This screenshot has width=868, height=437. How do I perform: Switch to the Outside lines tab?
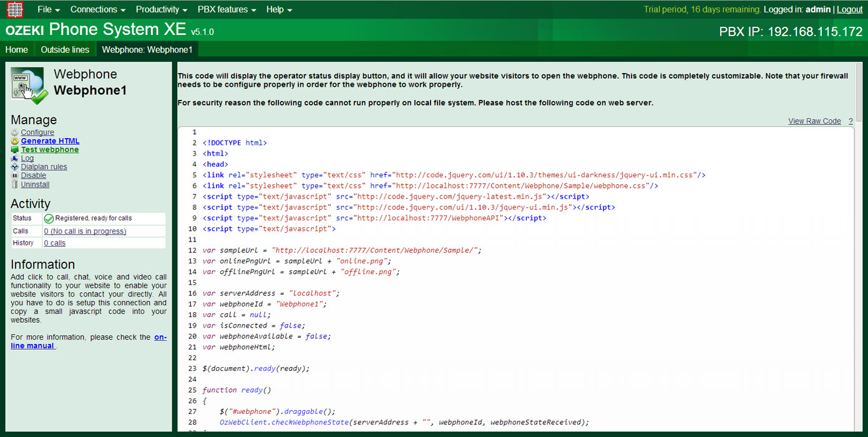tap(65, 49)
